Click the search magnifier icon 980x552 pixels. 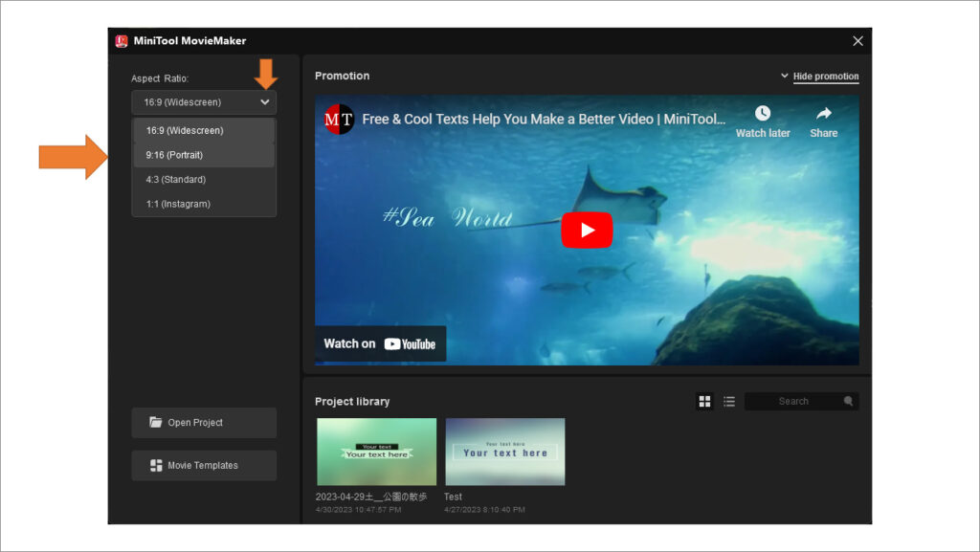pyautogui.click(x=848, y=401)
